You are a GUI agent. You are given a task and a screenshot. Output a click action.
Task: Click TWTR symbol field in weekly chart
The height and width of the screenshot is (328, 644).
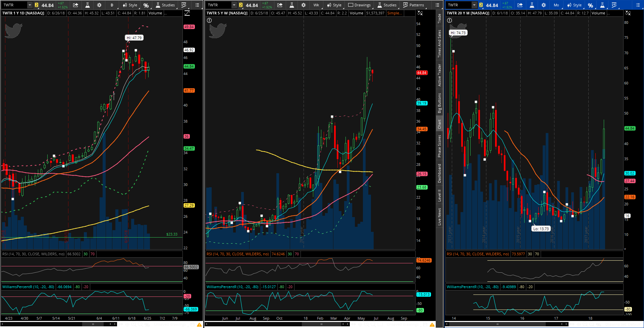coord(219,5)
